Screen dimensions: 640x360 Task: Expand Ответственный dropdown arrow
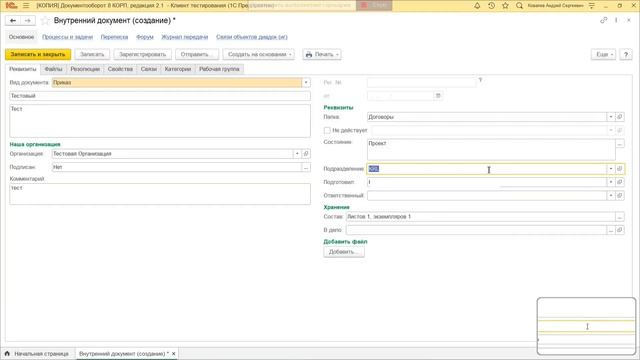click(x=611, y=196)
